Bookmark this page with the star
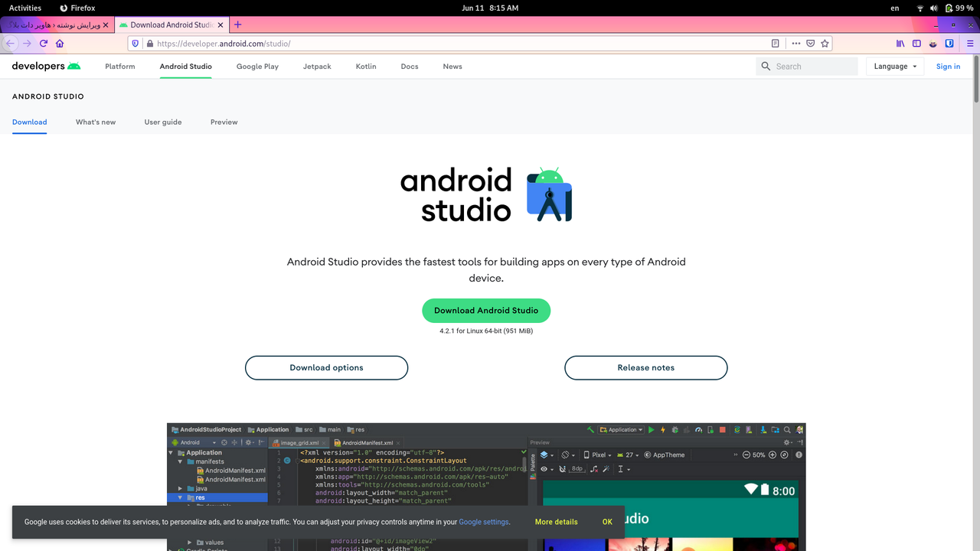Viewport: 980px width, 551px height. click(x=825, y=44)
